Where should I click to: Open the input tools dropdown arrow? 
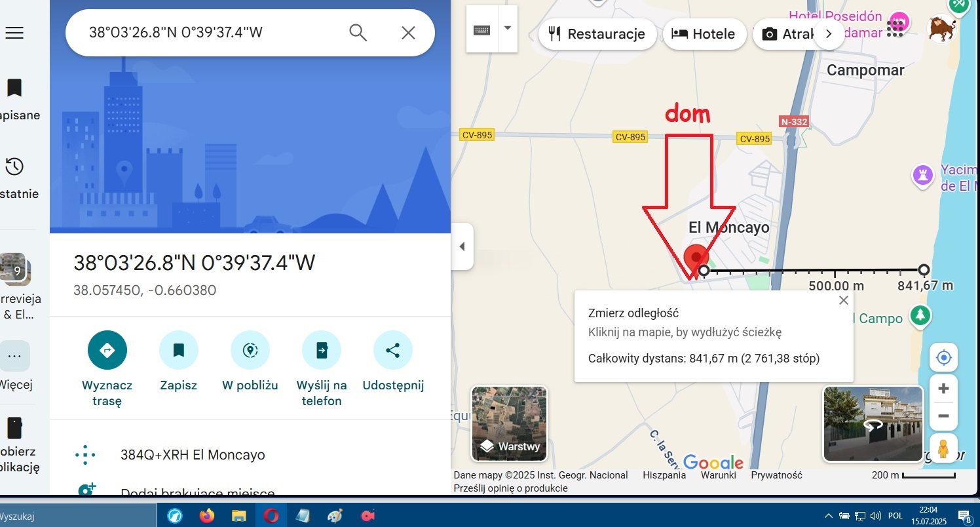tap(508, 29)
